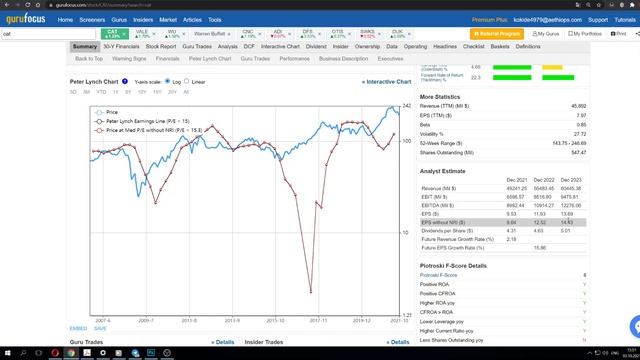
Task: Open the Stock Report tab
Action: tap(161, 47)
